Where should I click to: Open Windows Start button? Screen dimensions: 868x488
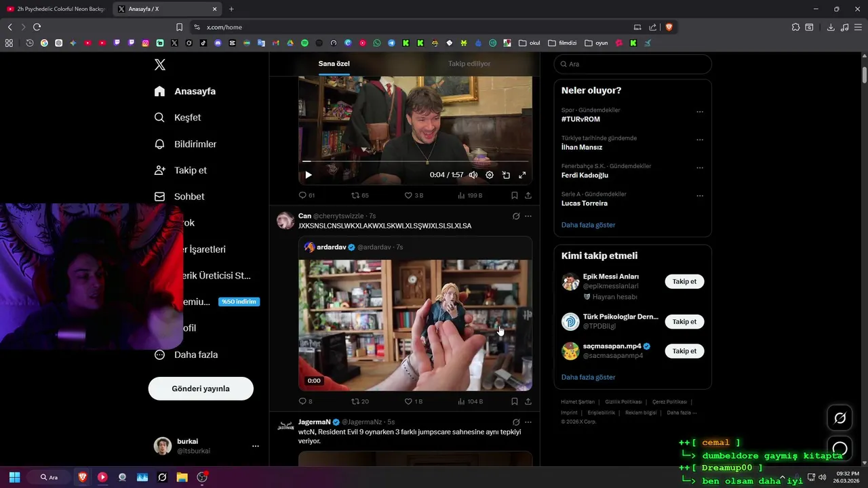pyautogui.click(x=14, y=477)
